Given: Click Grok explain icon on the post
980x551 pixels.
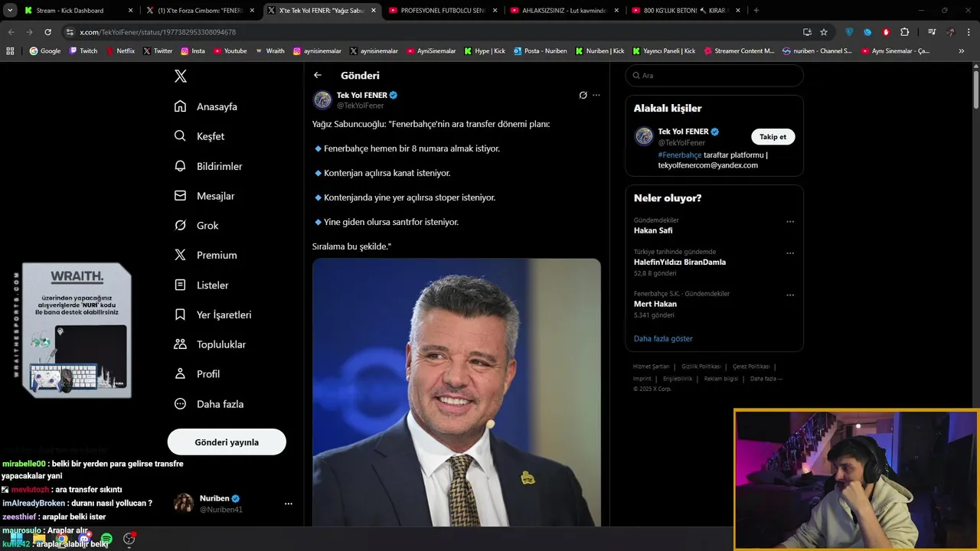Looking at the screenshot, I should (583, 96).
